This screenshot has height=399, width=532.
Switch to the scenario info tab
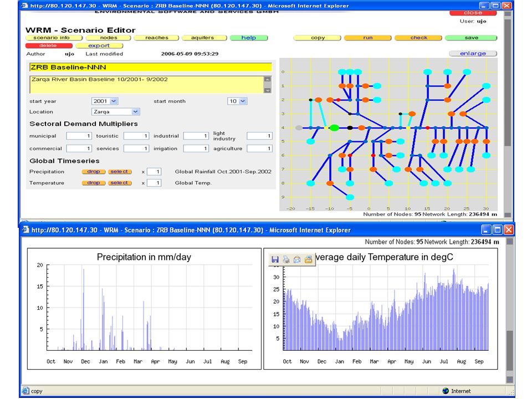click(x=54, y=38)
